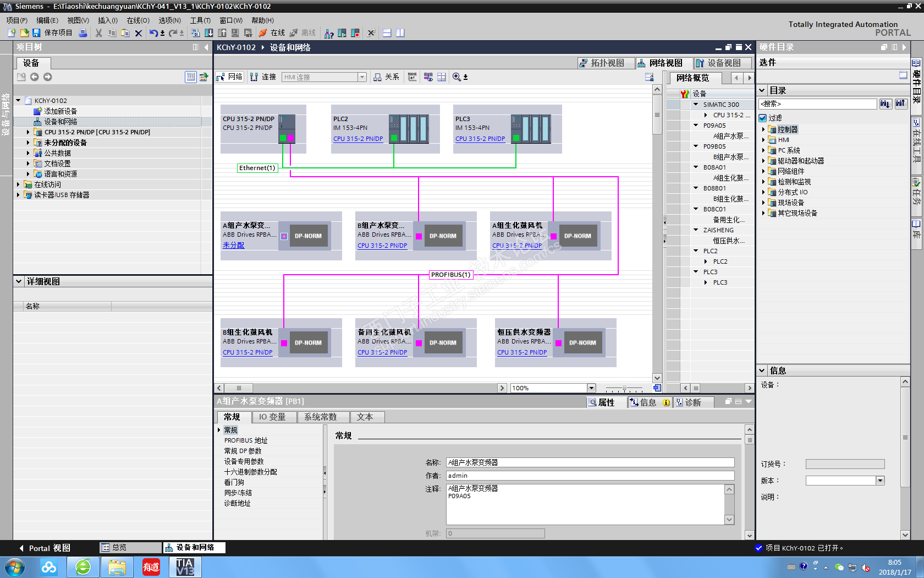
Task: Click the split editor horizontally icon
Action: 387,33
